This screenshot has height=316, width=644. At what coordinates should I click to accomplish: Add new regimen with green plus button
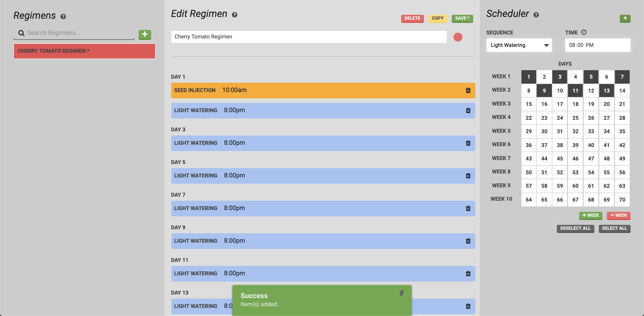tap(145, 34)
